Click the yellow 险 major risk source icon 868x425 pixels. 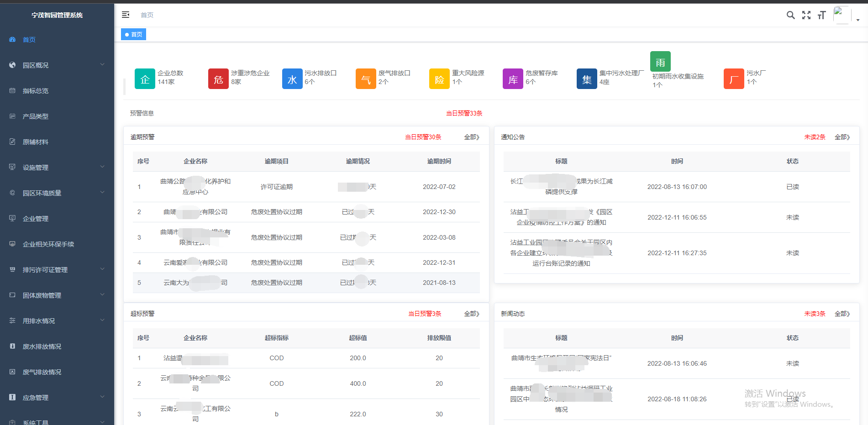[439, 79]
